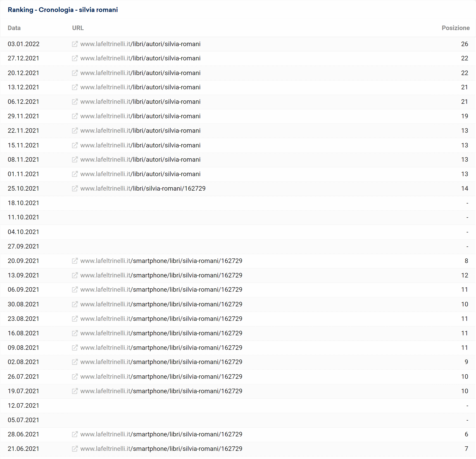The width and height of the screenshot is (476, 459).
Task: Open the autori/silvia-romani URL dated 29.11.2021
Action: pos(140,116)
